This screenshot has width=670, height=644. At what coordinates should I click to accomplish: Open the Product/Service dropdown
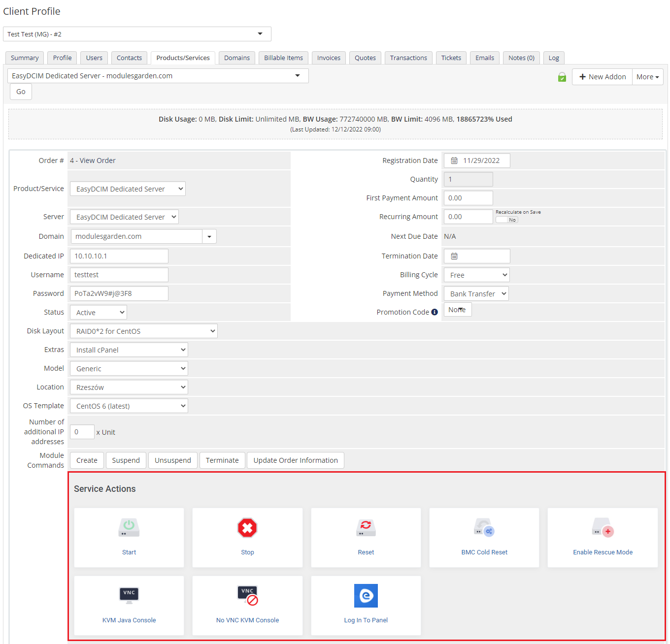click(x=128, y=189)
